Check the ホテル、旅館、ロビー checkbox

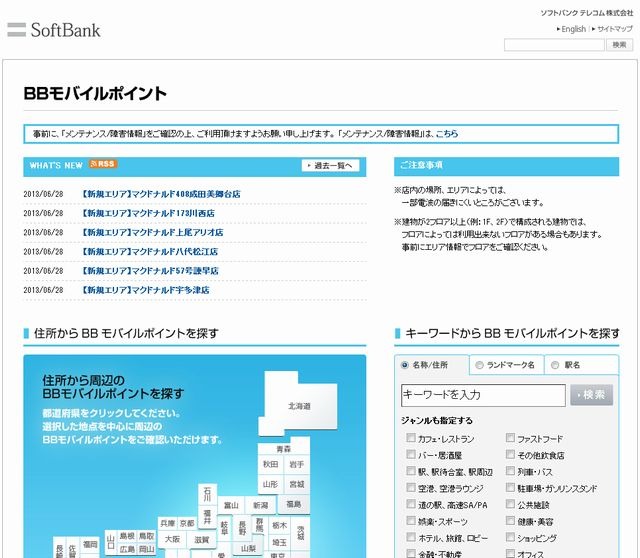click(411, 537)
